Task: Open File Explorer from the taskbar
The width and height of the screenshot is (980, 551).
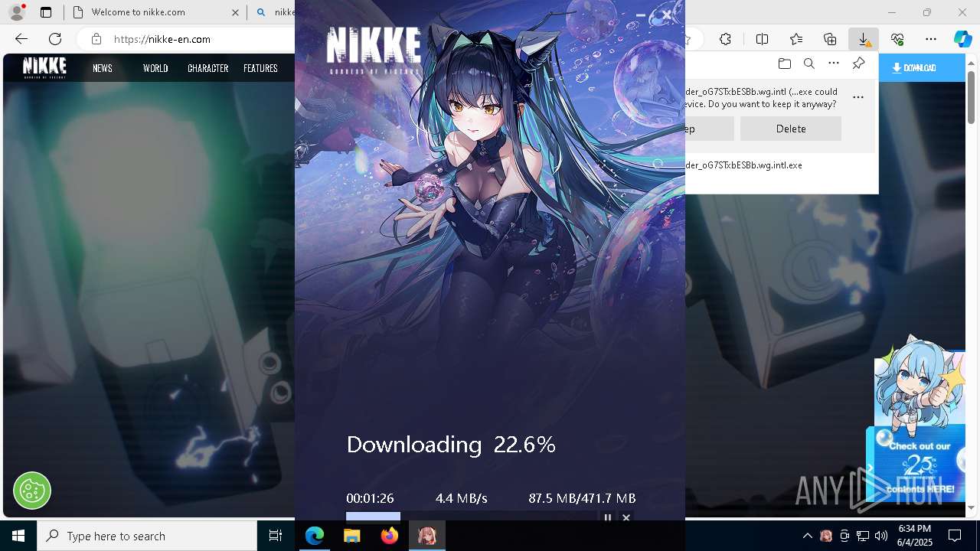Action: tap(352, 536)
